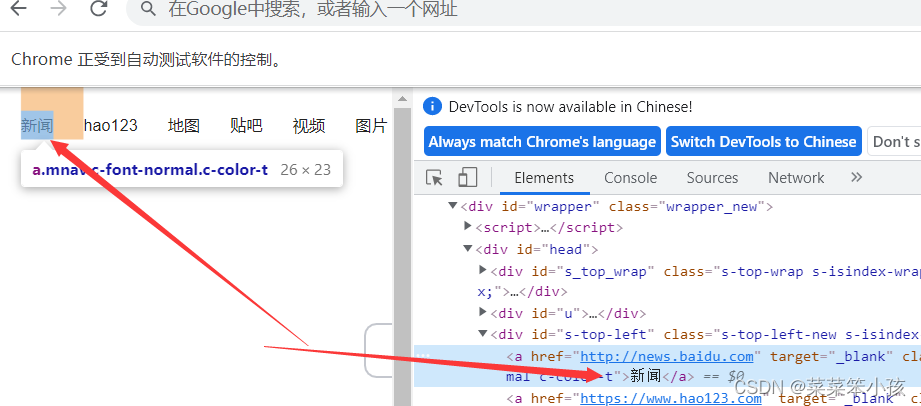Switch to the Console tab
The height and width of the screenshot is (406, 921).
coord(630,177)
